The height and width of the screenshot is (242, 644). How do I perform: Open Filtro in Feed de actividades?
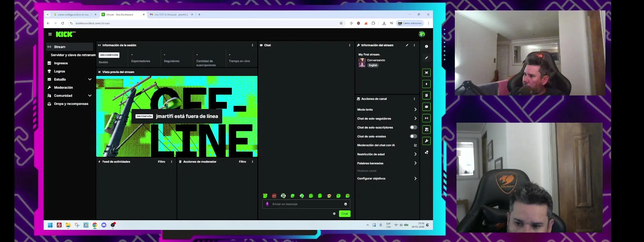click(161, 162)
